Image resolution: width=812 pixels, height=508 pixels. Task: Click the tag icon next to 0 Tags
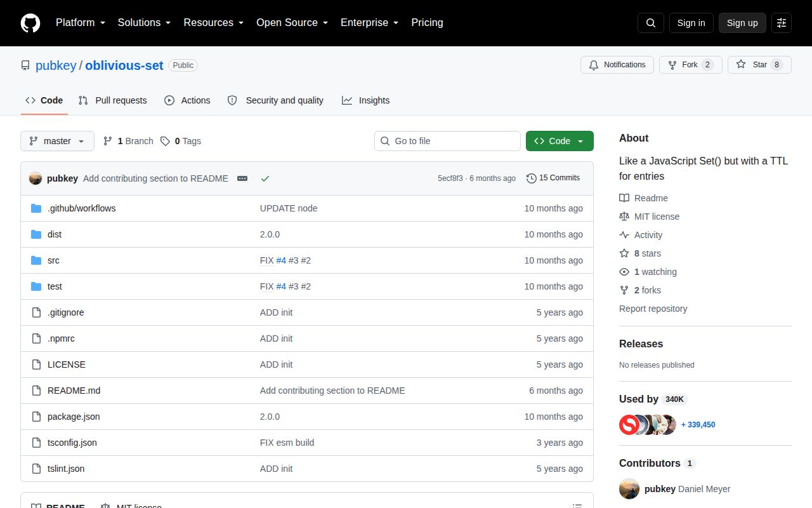[165, 141]
